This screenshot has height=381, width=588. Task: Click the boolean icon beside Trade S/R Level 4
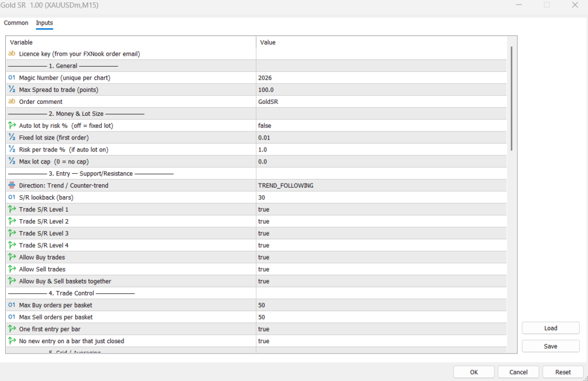coord(11,245)
